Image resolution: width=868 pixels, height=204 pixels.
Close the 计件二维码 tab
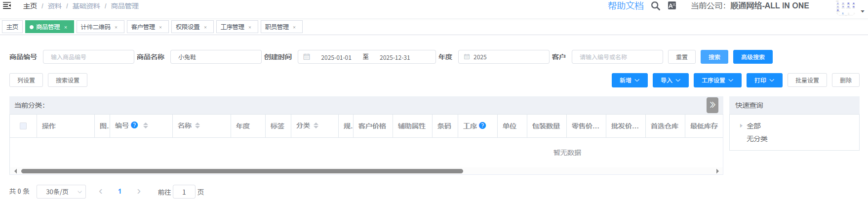116,27
